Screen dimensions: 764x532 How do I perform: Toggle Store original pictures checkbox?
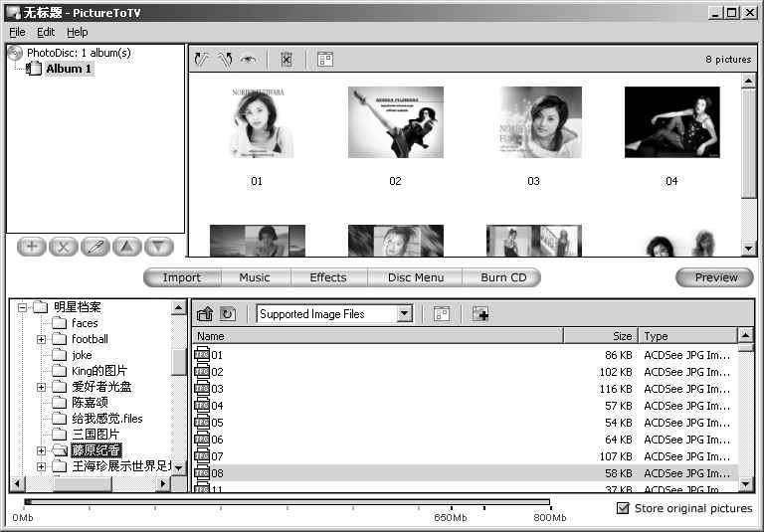(623, 508)
